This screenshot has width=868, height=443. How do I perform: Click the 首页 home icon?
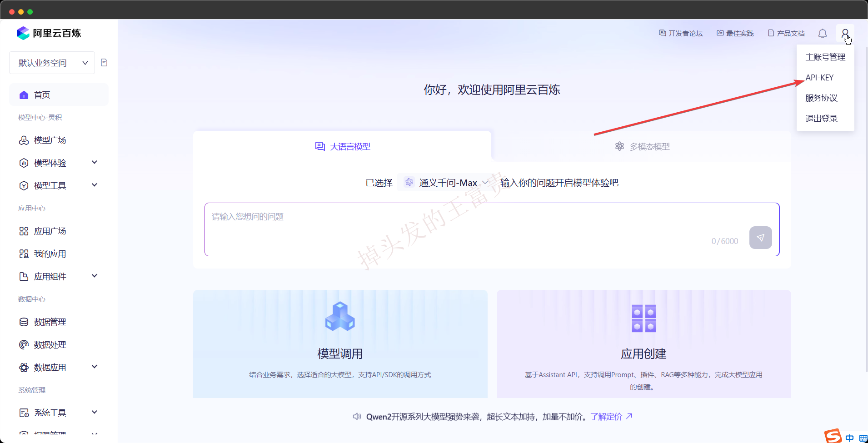[24, 95]
